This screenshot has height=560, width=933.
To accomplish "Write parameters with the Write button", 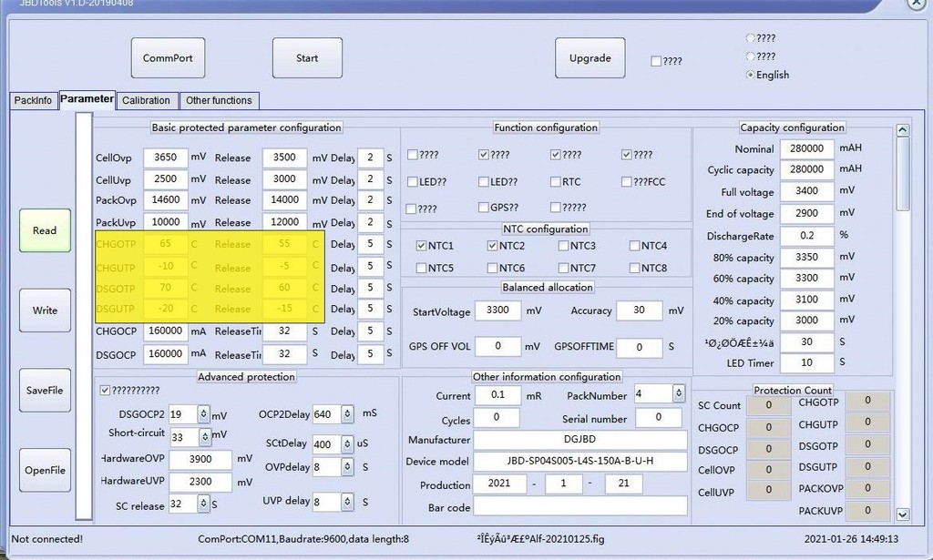I will click(45, 311).
